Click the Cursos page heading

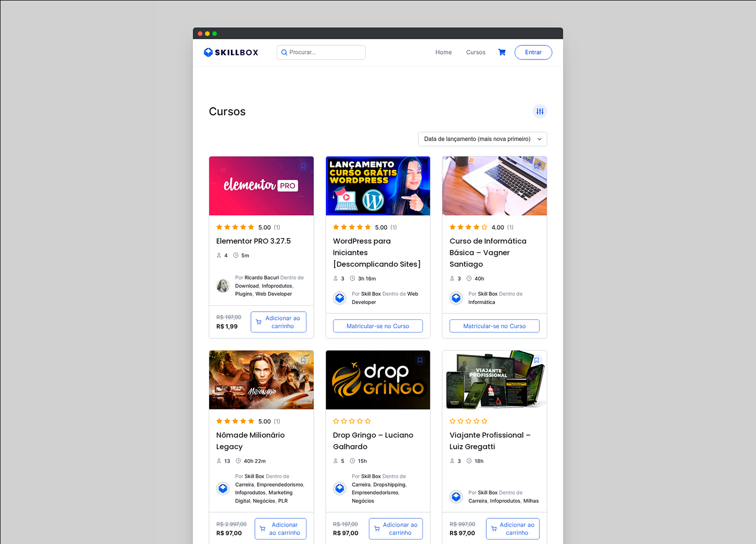[x=227, y=112]
